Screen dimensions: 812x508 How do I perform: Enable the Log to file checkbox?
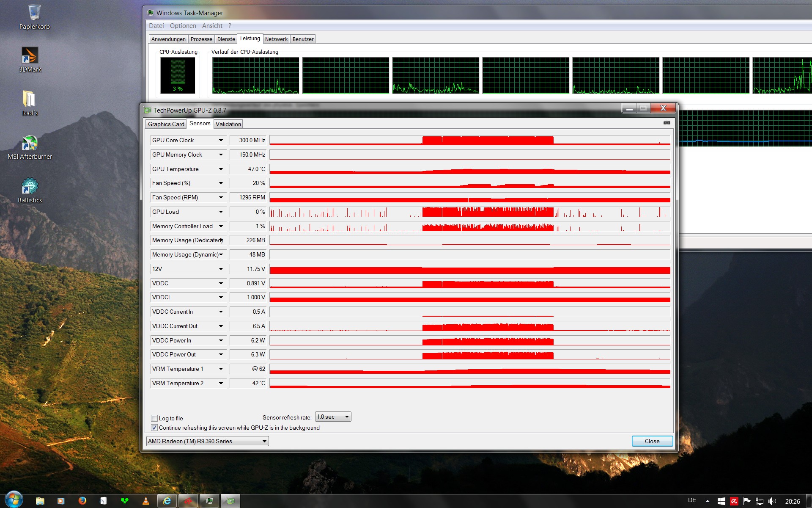click(154, 418)
